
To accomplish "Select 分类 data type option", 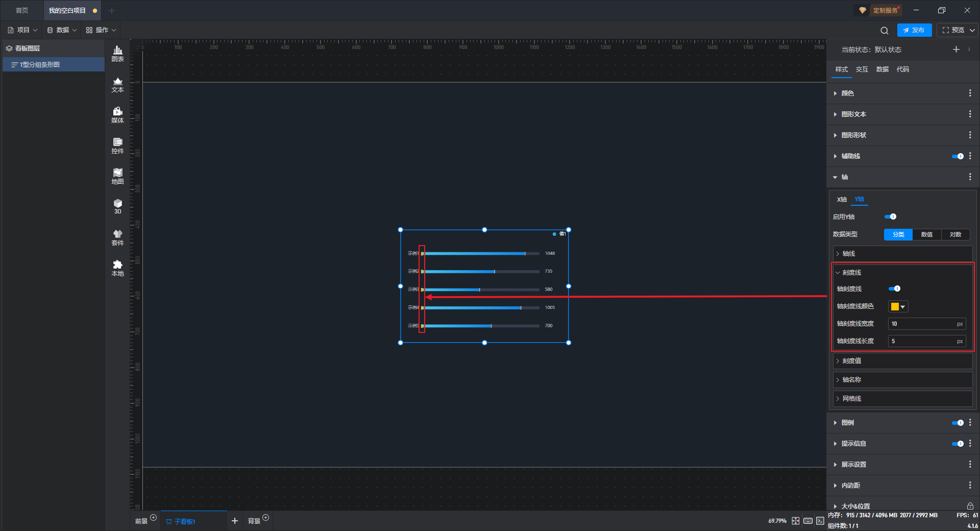I will 898,234.
